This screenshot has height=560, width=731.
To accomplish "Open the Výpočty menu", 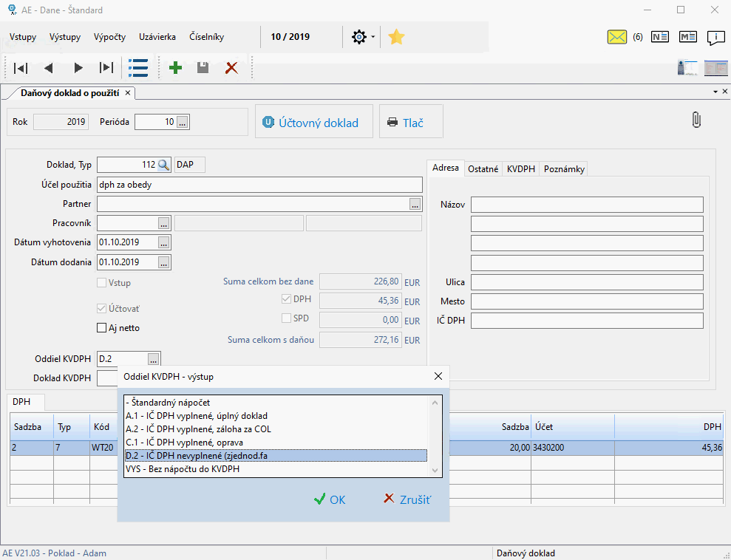I will pyautogui.click(x=109, y=37).
